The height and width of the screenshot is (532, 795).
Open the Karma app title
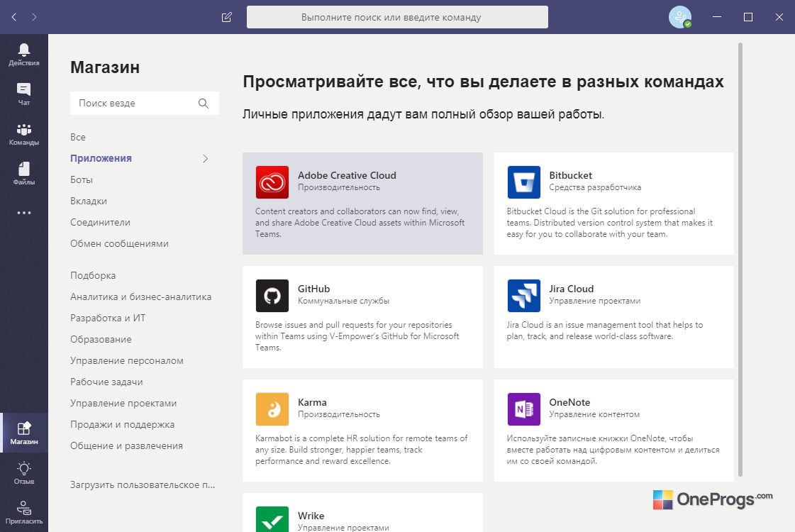point(312,402)
